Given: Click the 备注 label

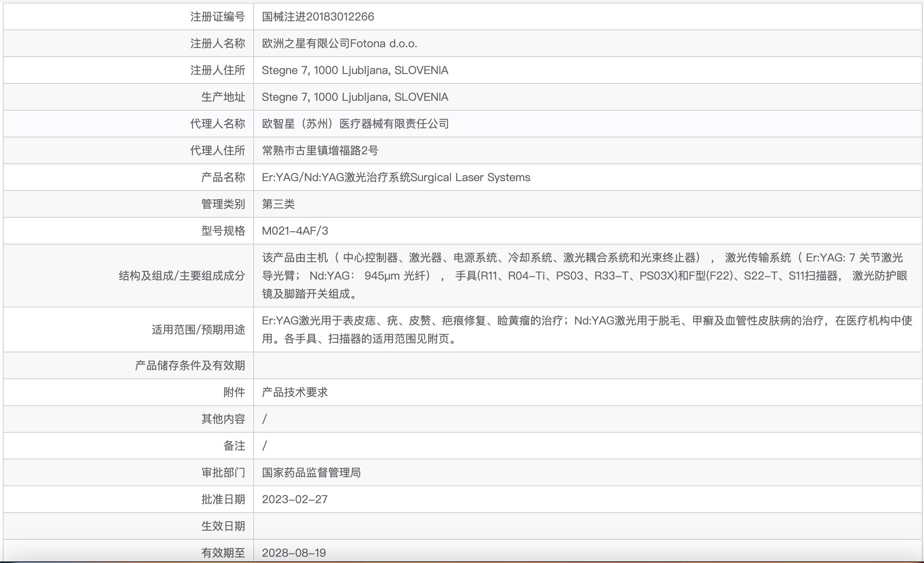Looking at the screenshot, I should (234, 446).
